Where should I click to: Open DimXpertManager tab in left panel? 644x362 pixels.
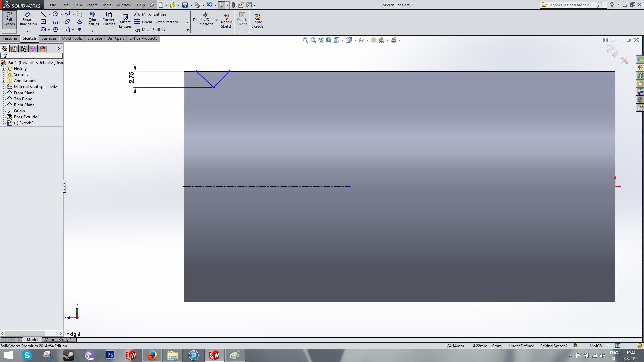coord(33,49)
